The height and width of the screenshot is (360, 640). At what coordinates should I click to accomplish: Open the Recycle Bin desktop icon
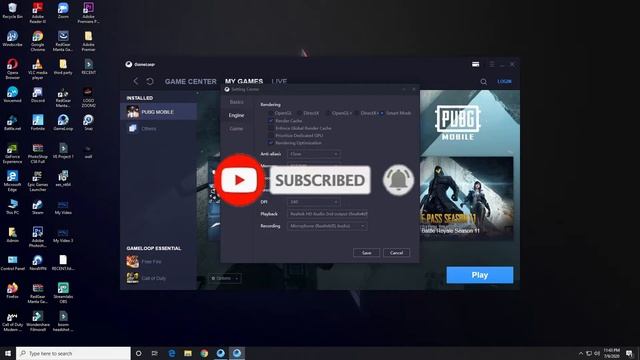[x=12, y=11]
